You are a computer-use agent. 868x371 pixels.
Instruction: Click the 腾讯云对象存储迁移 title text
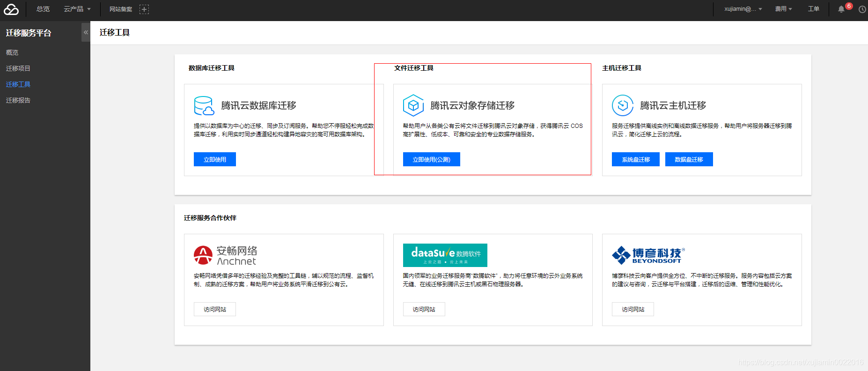473,105
